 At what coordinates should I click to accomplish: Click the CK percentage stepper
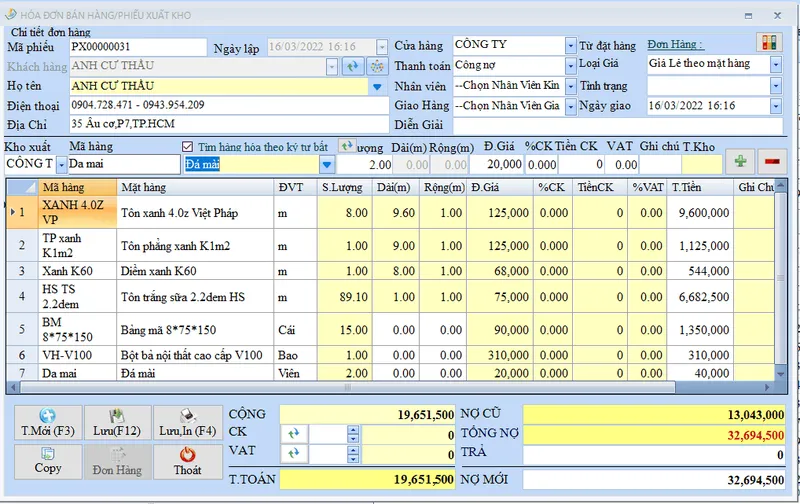pos(353,434)
